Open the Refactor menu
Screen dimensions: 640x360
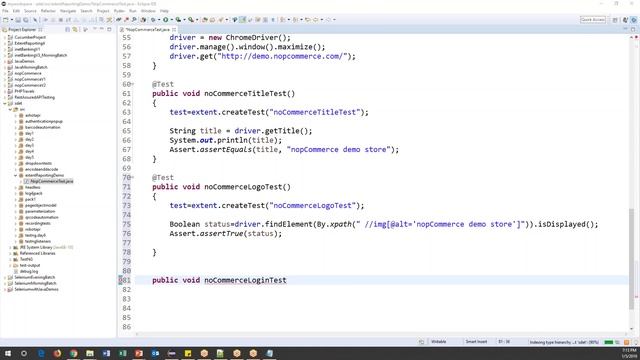(48, 11)
